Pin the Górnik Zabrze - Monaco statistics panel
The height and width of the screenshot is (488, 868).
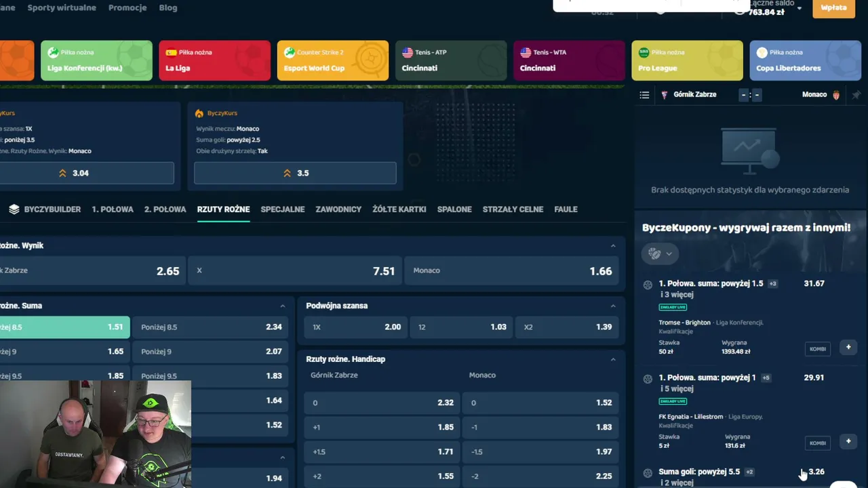click(x=856, y=95)
